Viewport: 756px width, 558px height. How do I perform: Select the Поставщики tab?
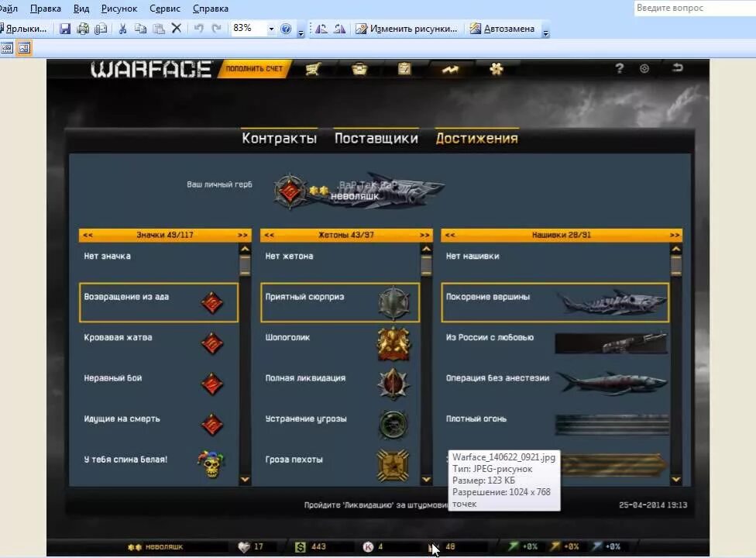[x=376, y=139]
